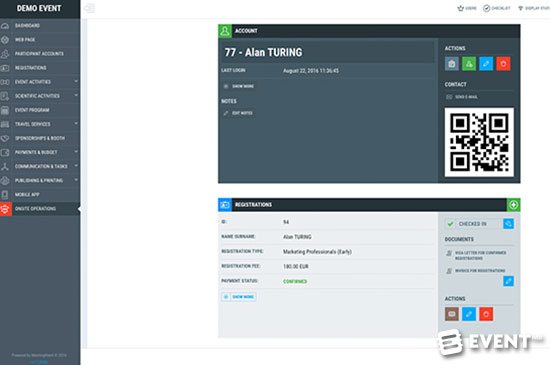Click the blue button next to Checked In
This screenshot has height=365, width=550.
coord(509,224)
